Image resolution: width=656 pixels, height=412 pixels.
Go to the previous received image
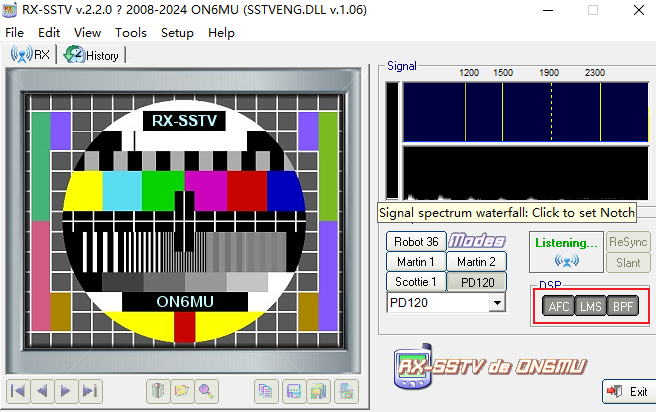coord(42,391)
